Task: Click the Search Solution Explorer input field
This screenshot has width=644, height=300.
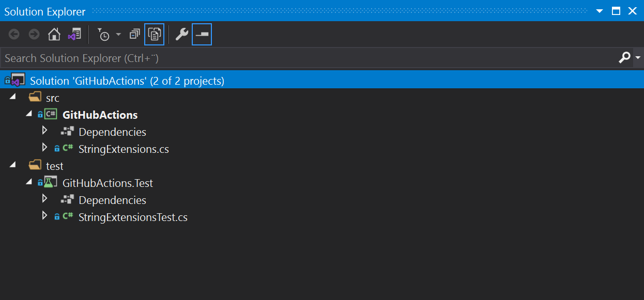Action: [258, 57]
